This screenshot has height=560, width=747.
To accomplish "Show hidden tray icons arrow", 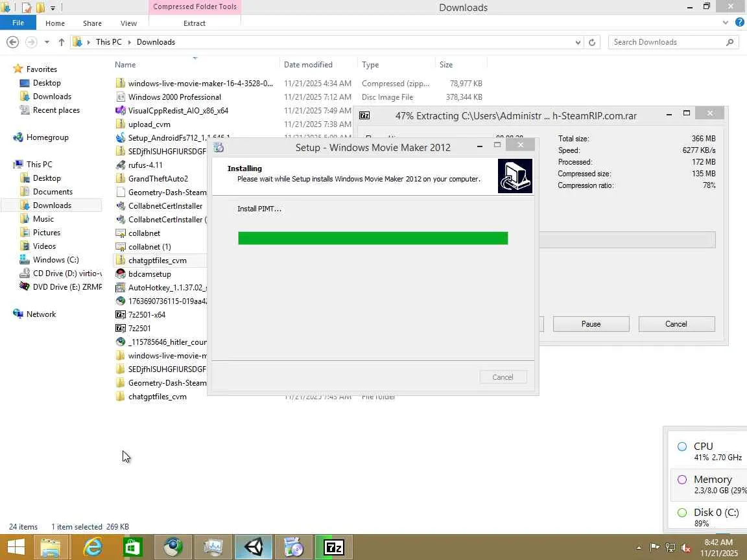I will click(x=639, y=548).
